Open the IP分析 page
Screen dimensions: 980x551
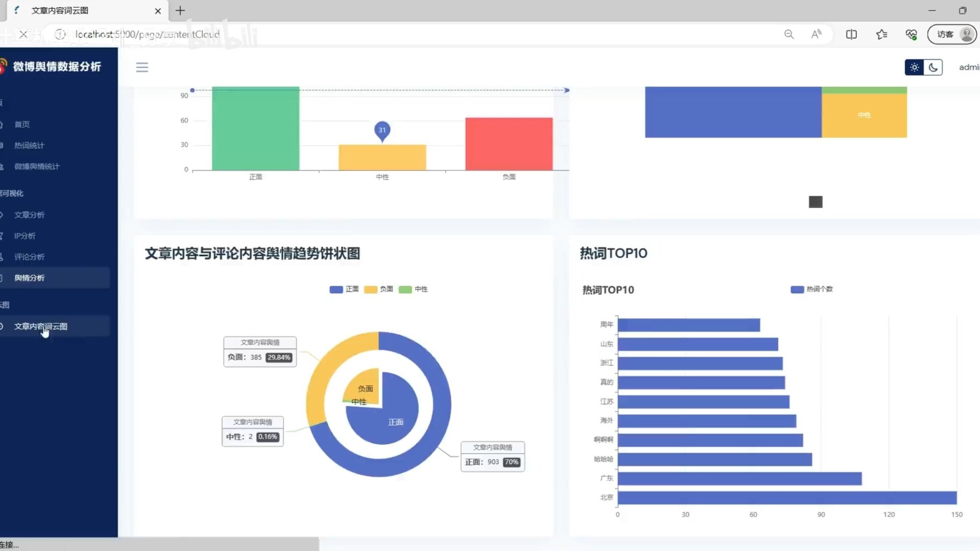[24, 236]
